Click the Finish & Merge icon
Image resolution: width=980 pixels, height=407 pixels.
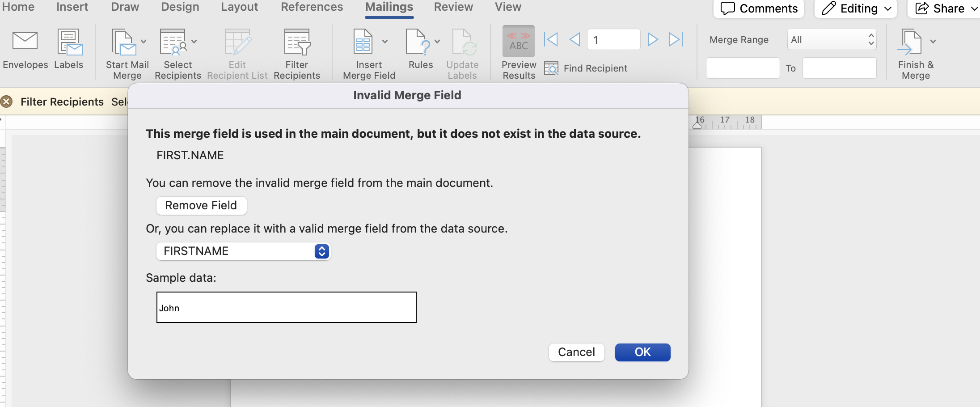[909, 42]
